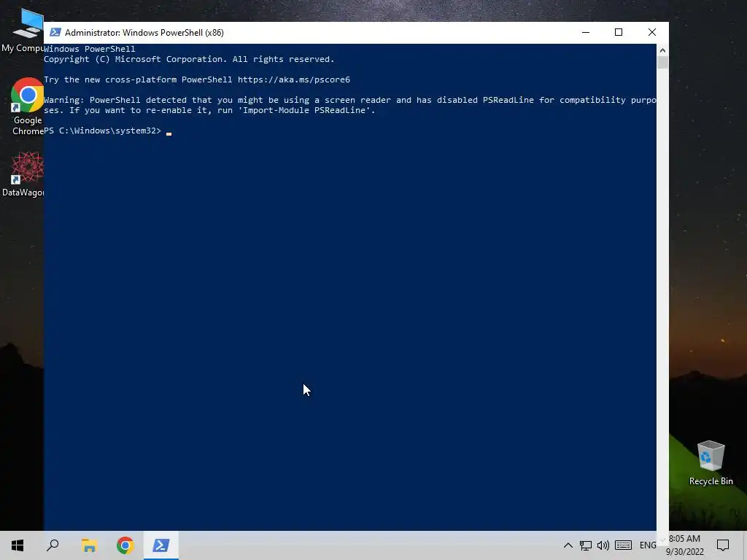The height and width of the screenshot is (560, 747).
Task: Click the PS C:\Windows\system32> prompt line
Action: (102, 131)
